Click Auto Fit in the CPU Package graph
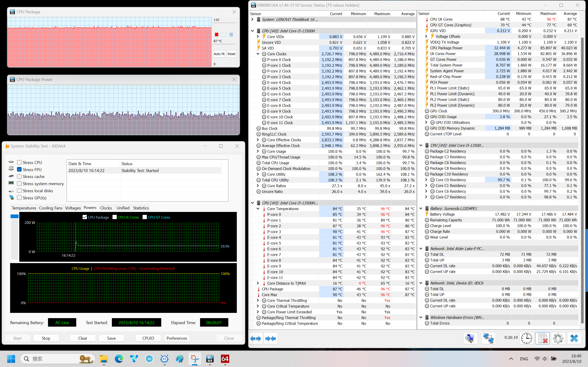This screenshot has width=588, height=367. pos(219,54)
